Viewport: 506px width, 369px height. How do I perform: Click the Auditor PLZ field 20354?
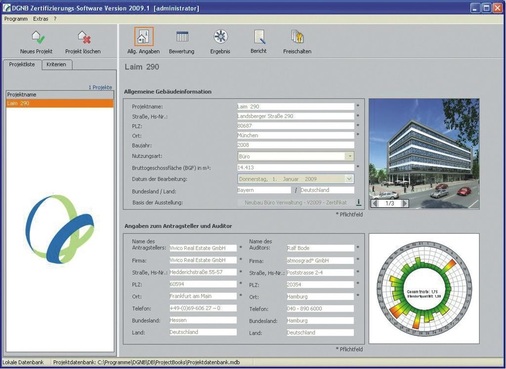point(320,284)
